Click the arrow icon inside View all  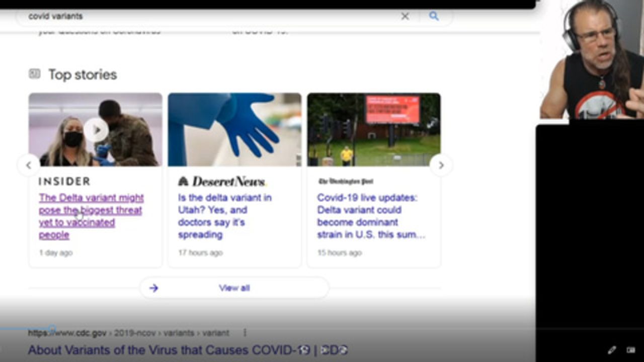pyautogui.click(x=154, y=288)
